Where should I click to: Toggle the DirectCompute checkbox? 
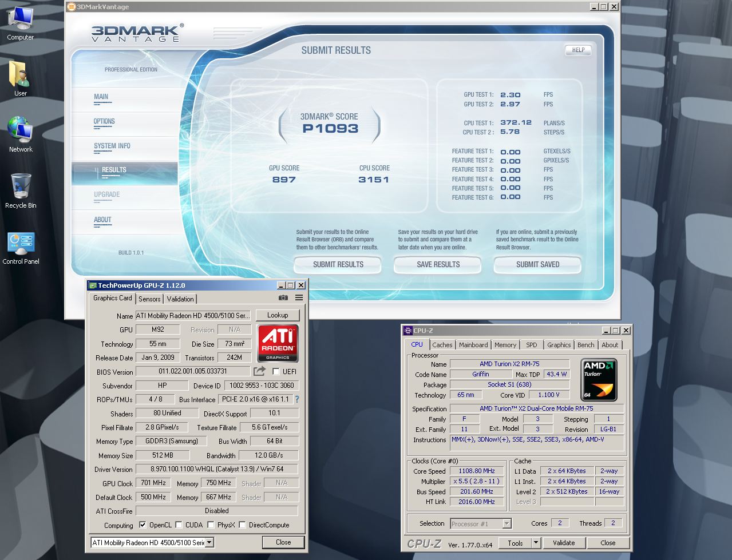pos(242,525)
